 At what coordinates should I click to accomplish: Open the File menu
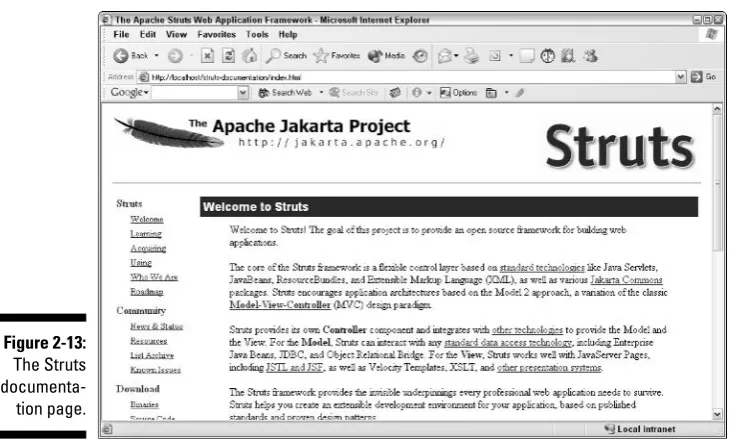(x=121, y=35)
